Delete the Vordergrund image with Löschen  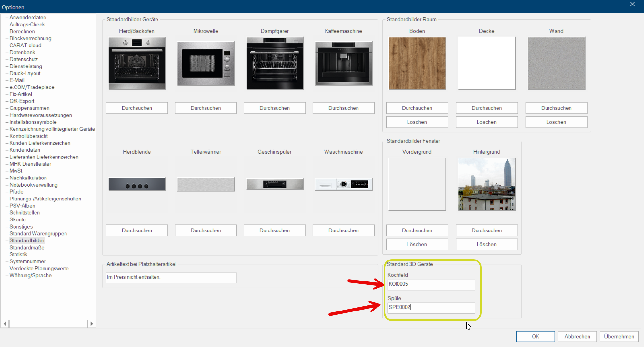(x=417, y=244)
